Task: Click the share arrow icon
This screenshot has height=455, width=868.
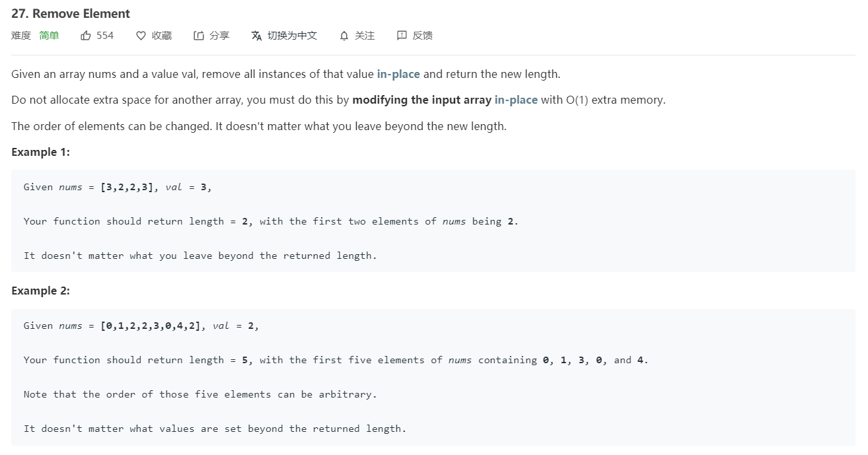Action: coord(199,36)
